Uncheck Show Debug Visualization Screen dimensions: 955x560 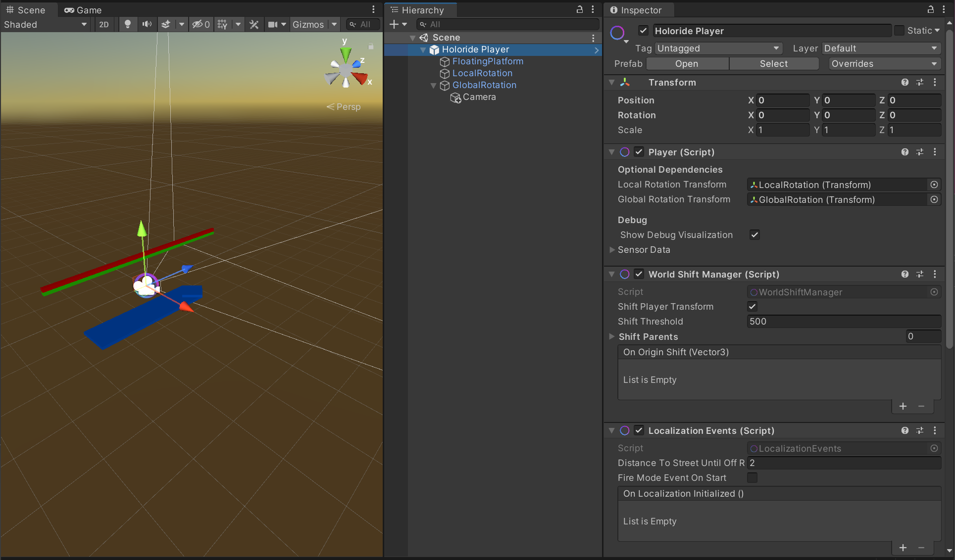click(x=754, y=235)
